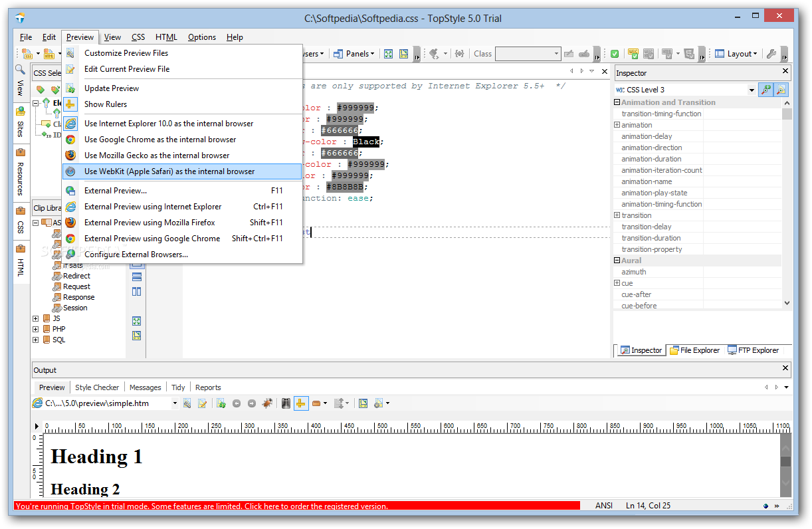
Task: Click the #999999 color value on first line
Action: pyautogui.click(x=356, y=108)
